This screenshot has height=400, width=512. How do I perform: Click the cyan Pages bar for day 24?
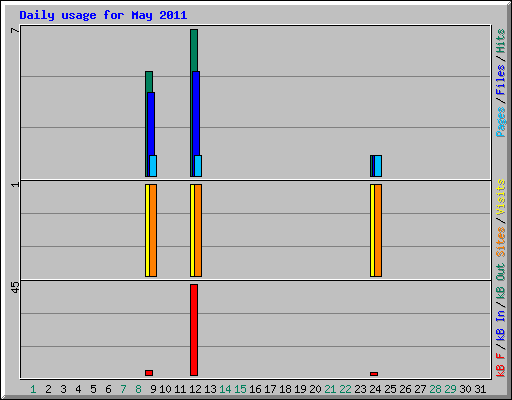378,166
